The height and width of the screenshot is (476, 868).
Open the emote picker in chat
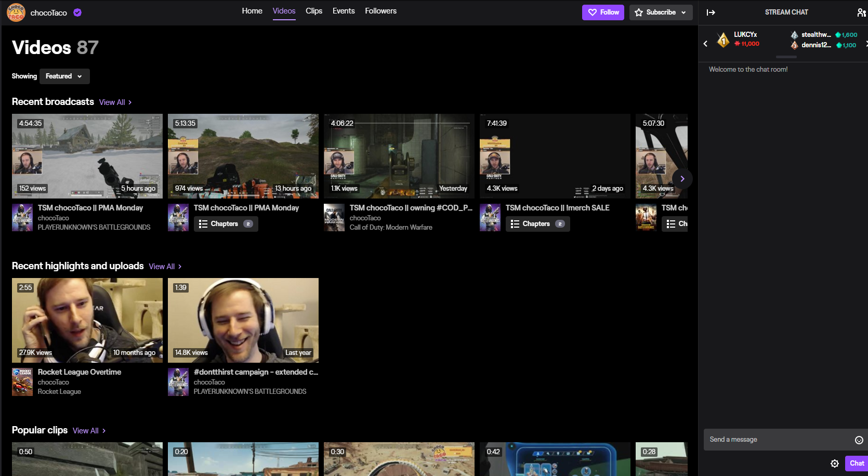[859, 440]
